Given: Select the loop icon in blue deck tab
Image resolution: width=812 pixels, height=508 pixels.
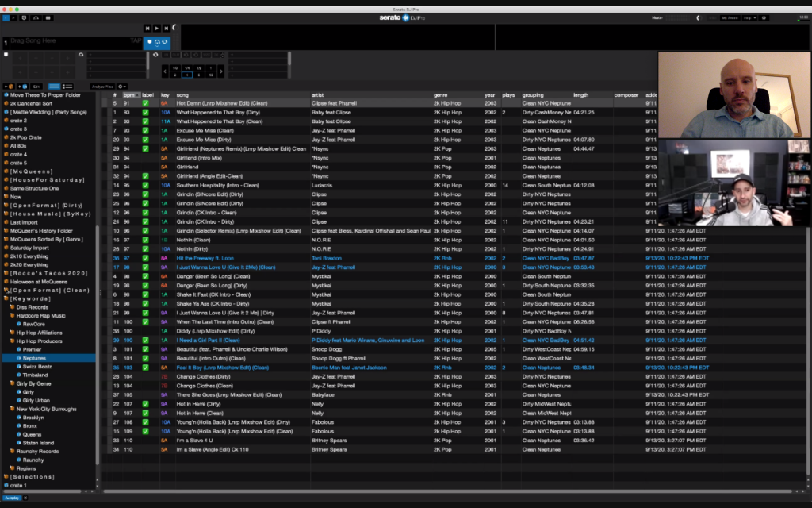Looking at the screenshot, I should (165, 42).
